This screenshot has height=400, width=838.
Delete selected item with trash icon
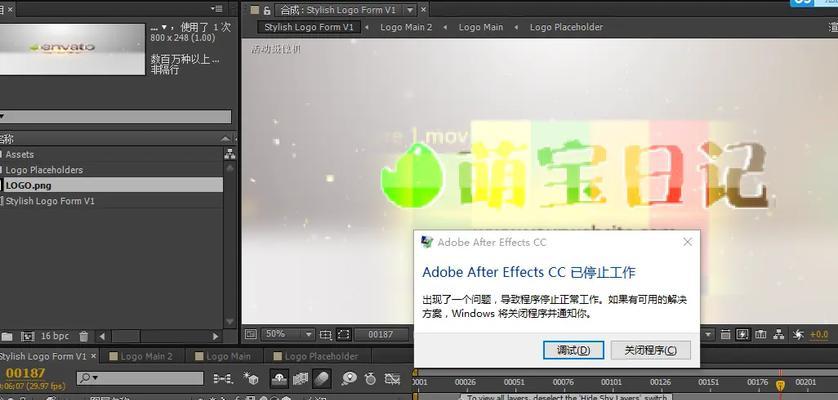pos(83,336)
